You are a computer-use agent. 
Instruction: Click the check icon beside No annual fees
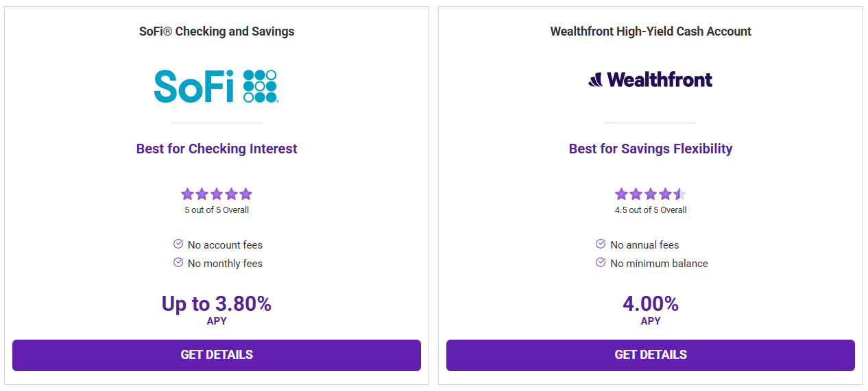(x=601, y=244)
